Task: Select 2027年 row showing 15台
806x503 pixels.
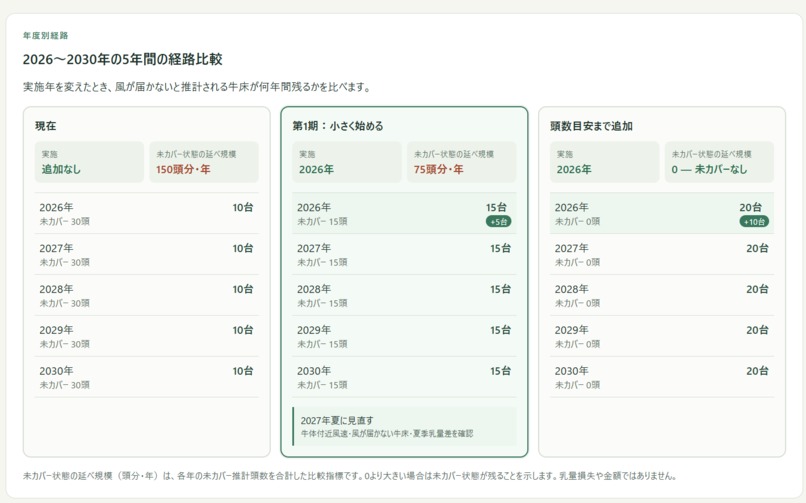Action: click(404, 254)
